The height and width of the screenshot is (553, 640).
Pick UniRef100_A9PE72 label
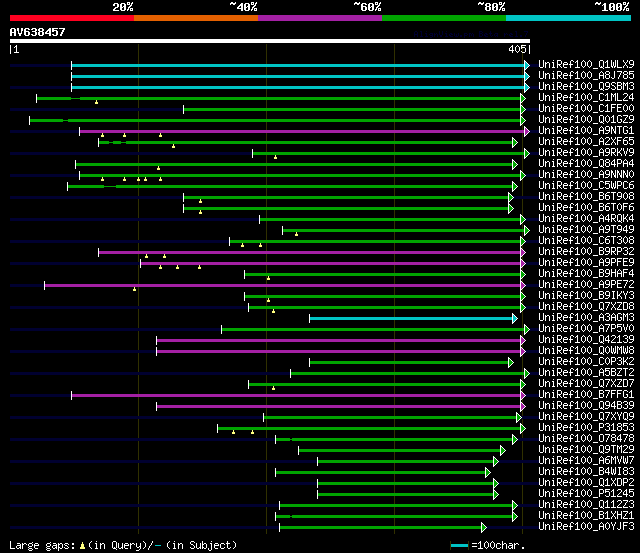pos(586,285)
